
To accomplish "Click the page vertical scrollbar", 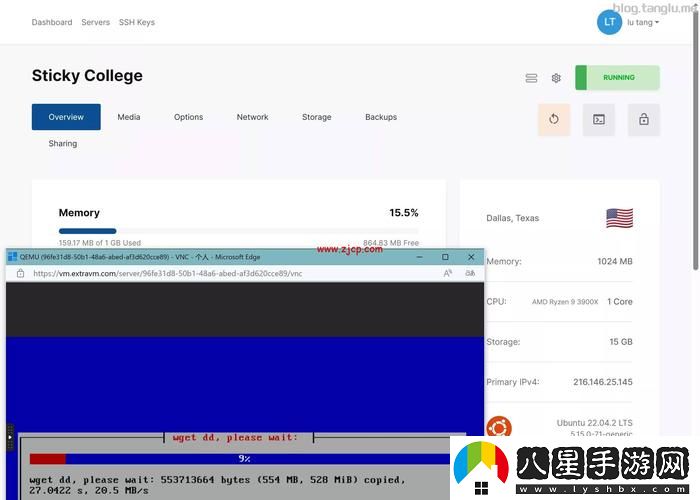I will 696,141.
